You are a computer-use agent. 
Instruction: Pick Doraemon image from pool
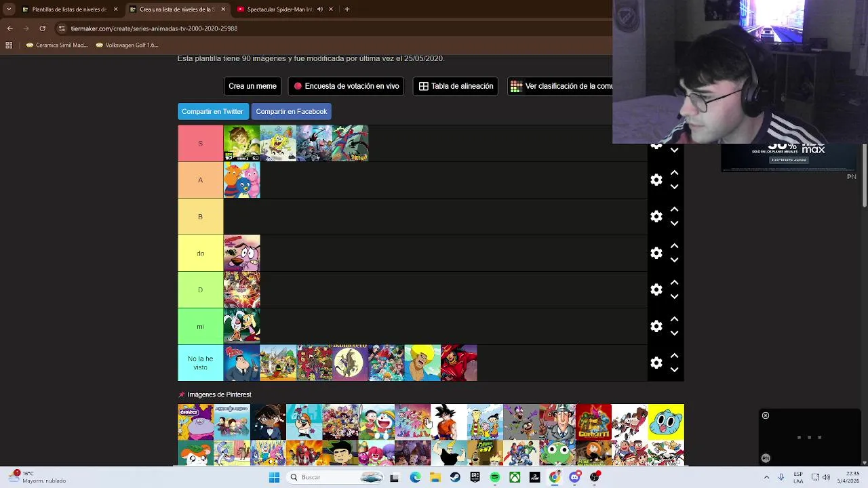tap(376, 422)
